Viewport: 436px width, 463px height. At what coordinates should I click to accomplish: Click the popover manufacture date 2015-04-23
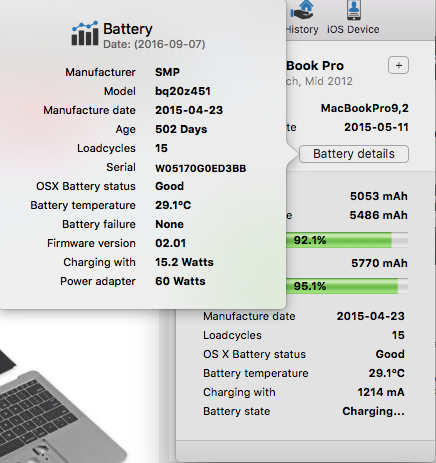coord(189,110)
